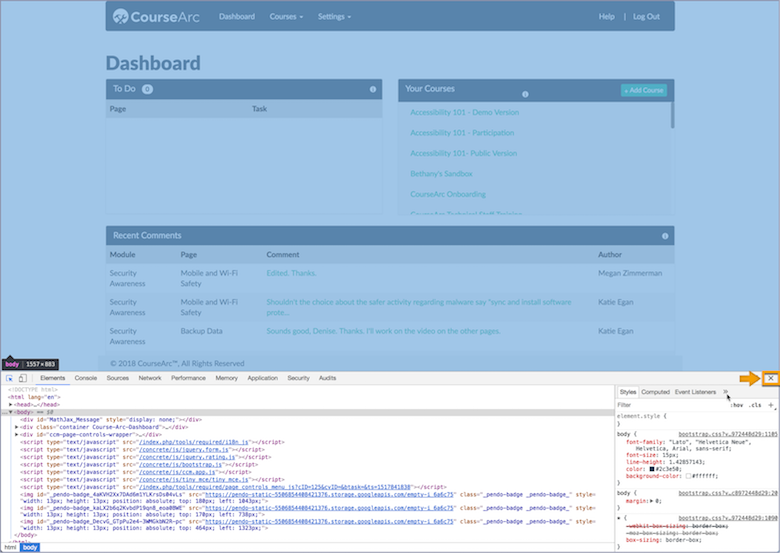
Task: Collapse the body element node
Action: (x=10, y=412)
